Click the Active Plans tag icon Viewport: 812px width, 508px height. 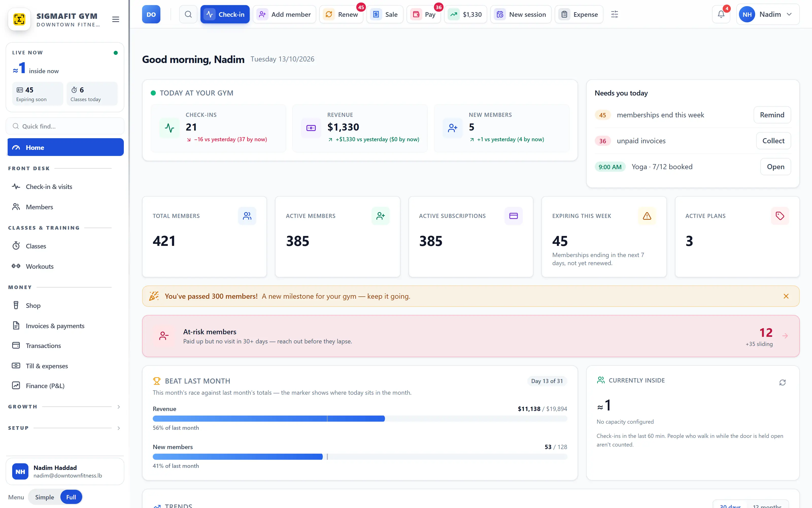tap(780, 216)
